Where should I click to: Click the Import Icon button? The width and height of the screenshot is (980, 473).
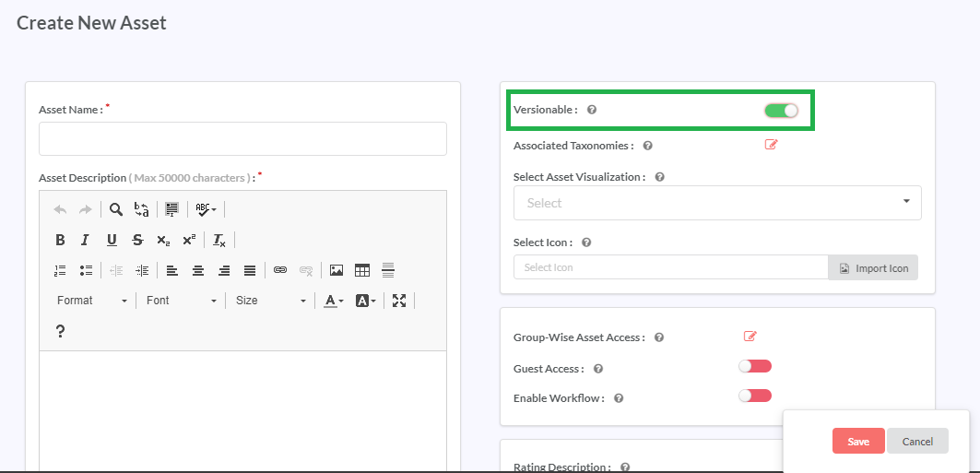pos(873,267)
